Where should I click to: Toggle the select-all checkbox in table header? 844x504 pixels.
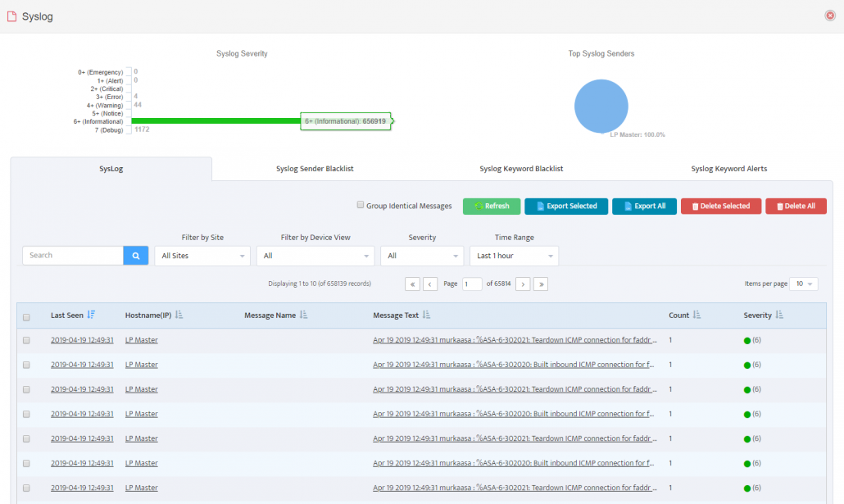(27, 316)
